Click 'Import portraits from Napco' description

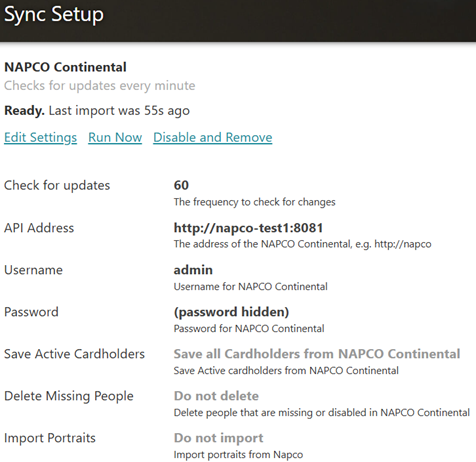(x=238, y=455)
